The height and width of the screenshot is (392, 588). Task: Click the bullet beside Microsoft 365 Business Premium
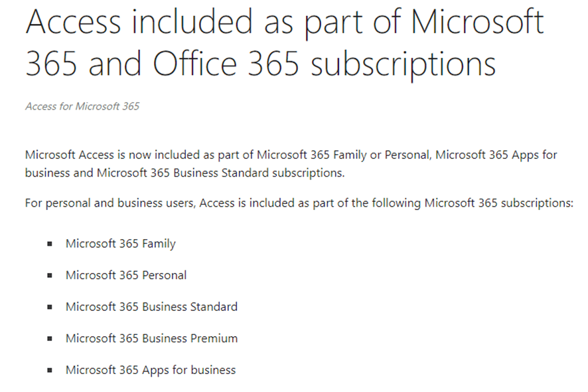(50, 339)
